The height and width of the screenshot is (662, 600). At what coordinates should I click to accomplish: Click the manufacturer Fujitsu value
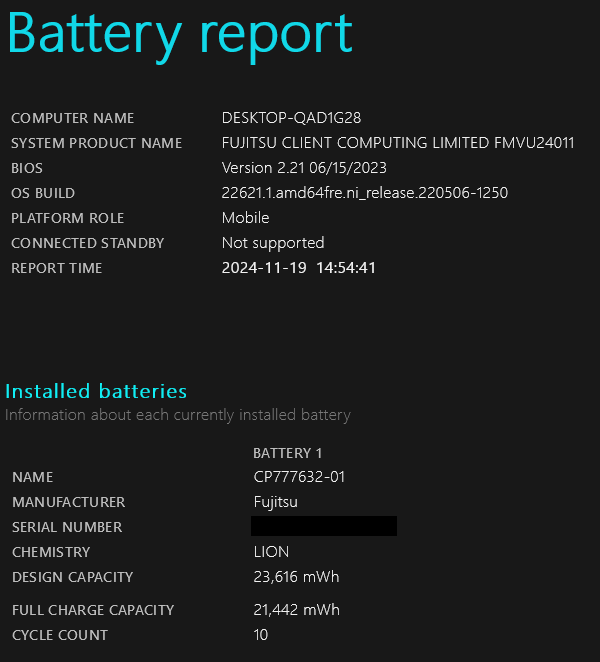coord(275,502)
